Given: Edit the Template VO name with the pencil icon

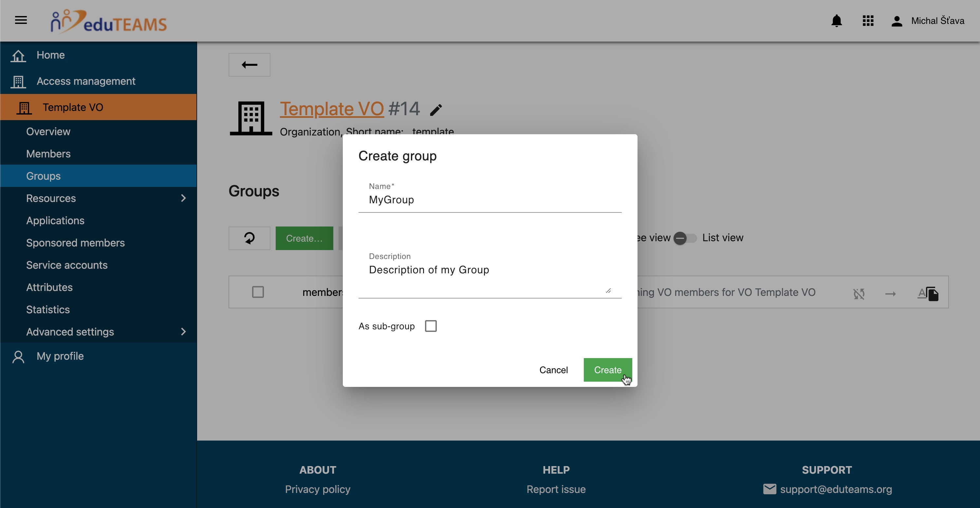Looking at the screenshot, I should (x=436, y=110).
